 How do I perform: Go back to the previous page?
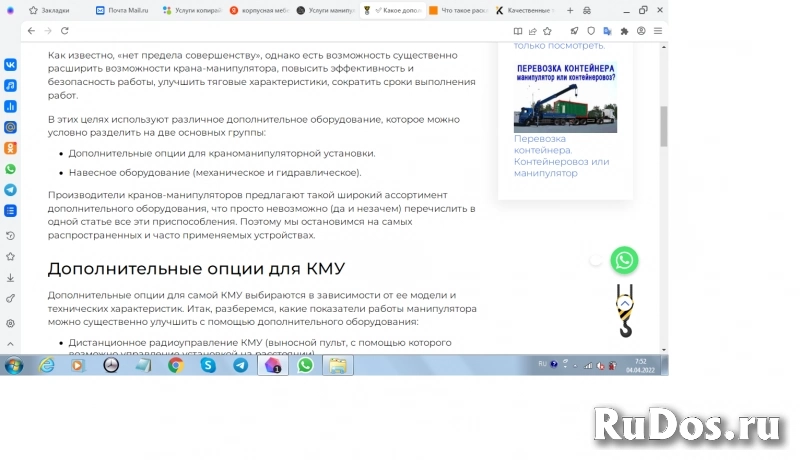31,31
